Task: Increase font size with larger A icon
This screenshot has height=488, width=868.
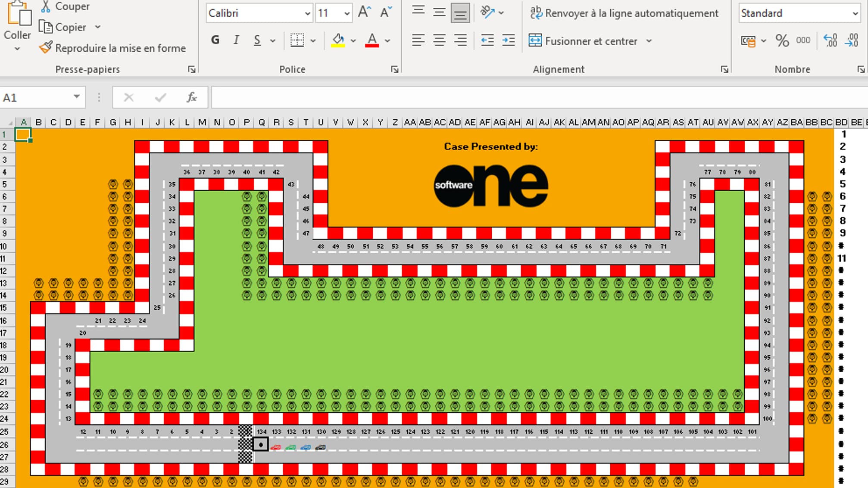Action: pos(364,12)
